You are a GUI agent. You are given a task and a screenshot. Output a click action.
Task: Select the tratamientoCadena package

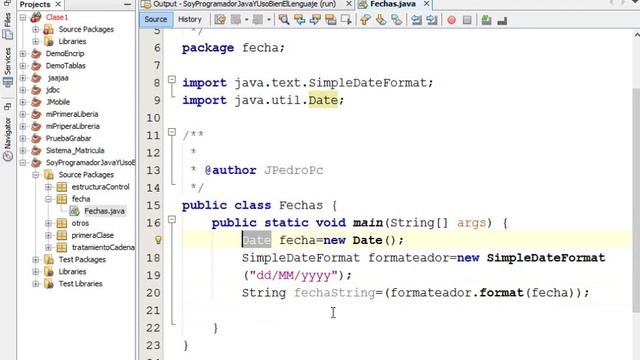(x=103, y=247)
